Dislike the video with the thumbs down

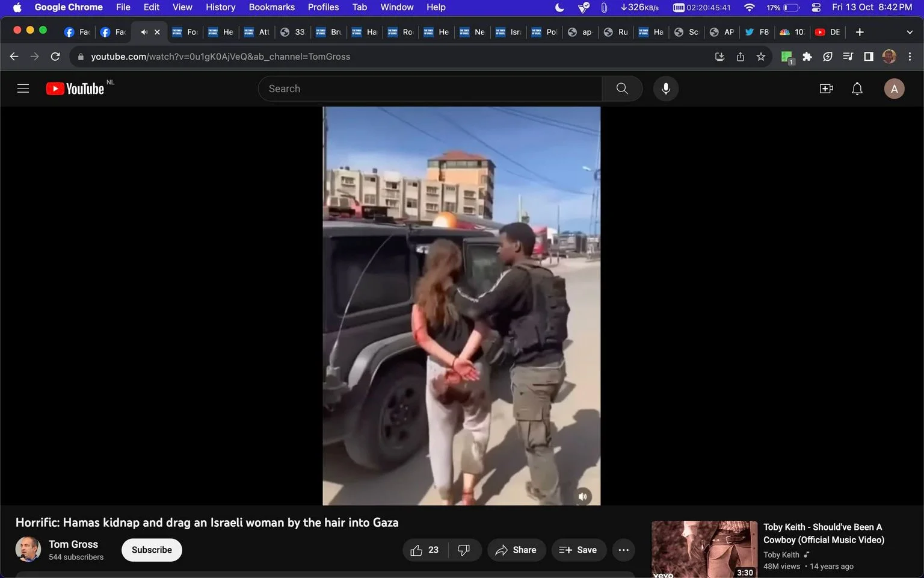(x=464, y=550)
